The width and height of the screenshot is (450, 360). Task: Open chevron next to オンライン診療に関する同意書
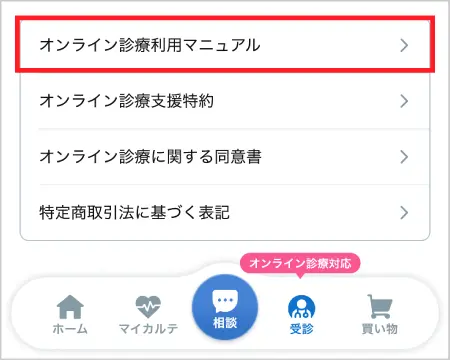(404, 157)
